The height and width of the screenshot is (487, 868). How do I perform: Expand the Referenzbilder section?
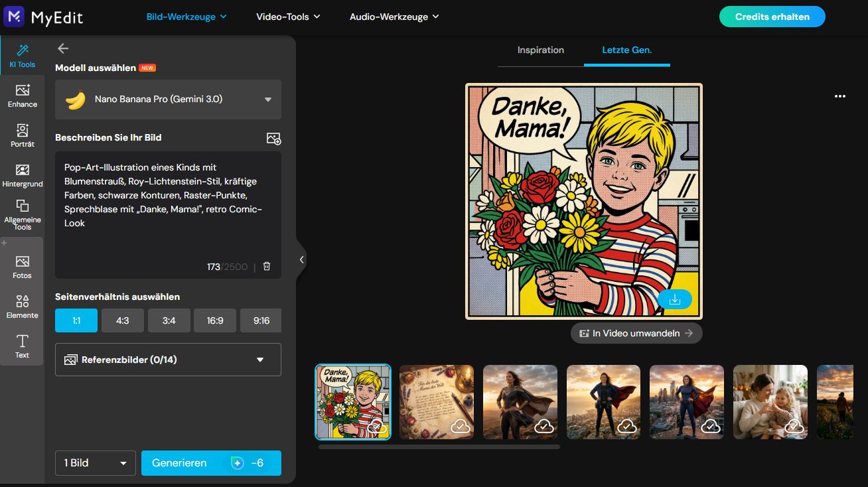(168, 360)
